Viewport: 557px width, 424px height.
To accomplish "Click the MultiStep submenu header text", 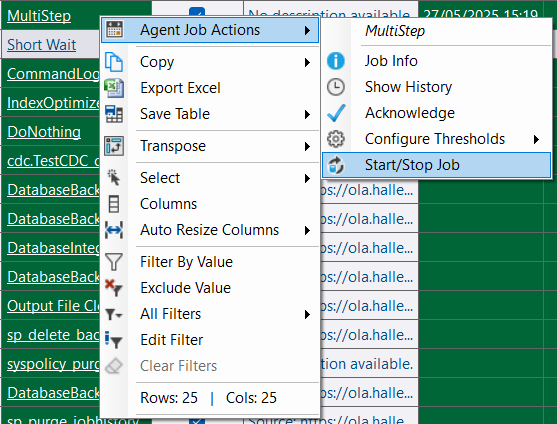I will pos(395,31).
